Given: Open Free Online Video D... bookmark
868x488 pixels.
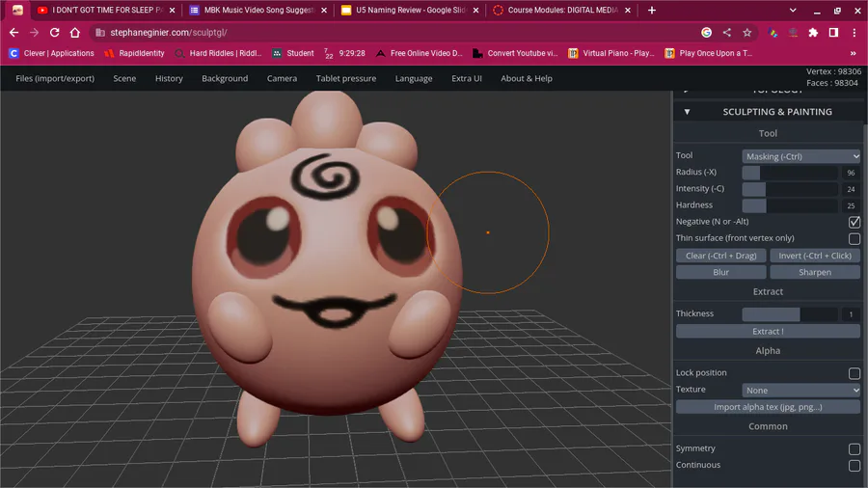Looking at the screenshot, I should 420,53.
